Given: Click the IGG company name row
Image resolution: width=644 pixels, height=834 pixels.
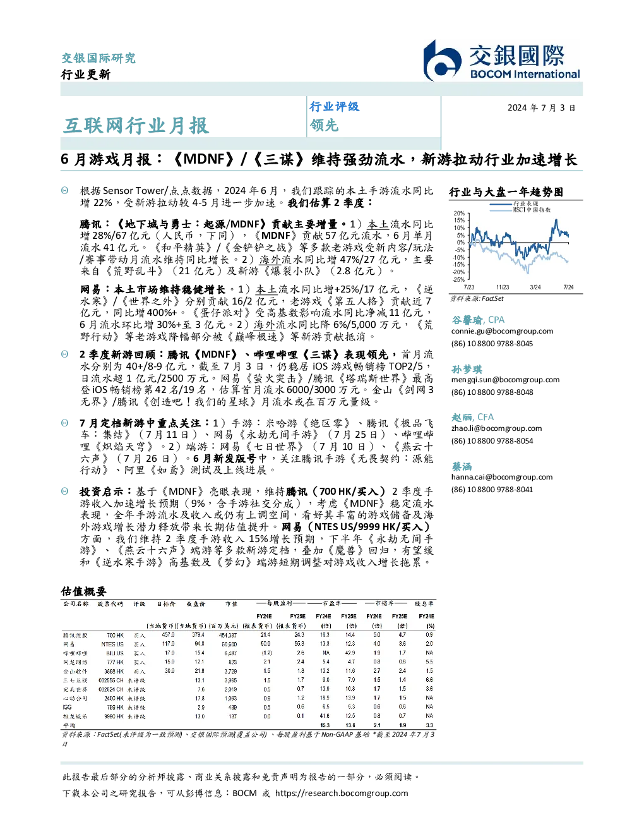Looking at the screenshot, I should tap(67, 708).
